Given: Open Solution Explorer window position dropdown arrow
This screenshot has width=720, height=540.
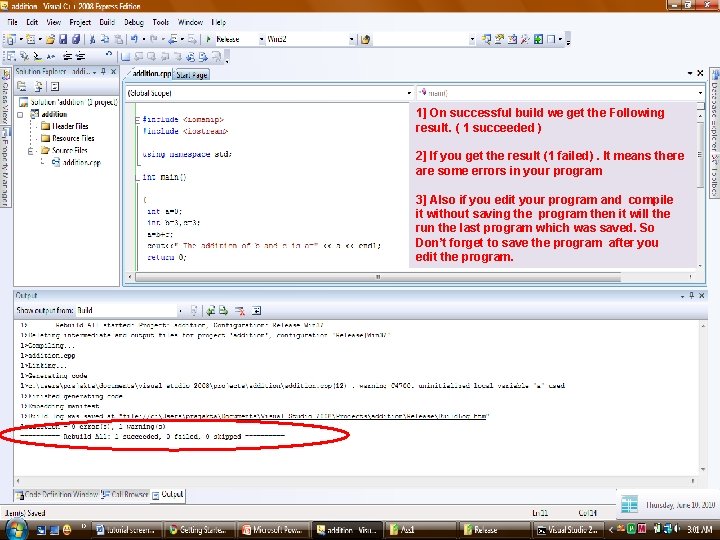Looking at the screenshot, I should pos(95,72).
